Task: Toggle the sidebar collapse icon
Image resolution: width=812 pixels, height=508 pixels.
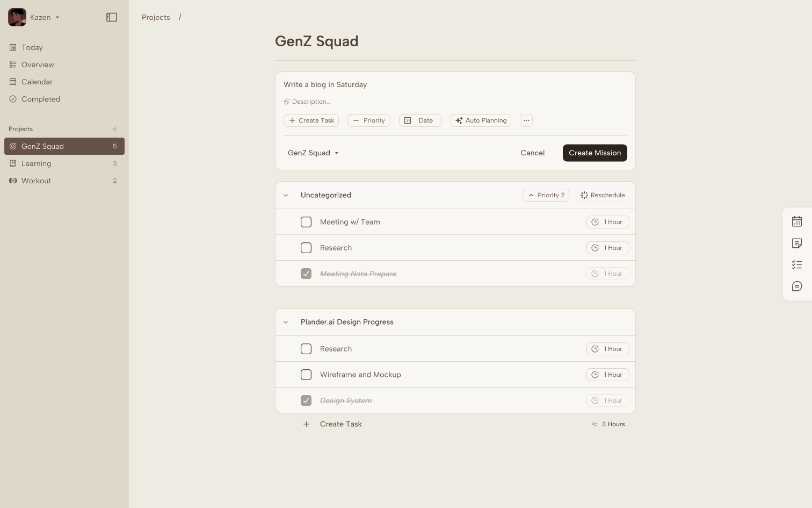Action: click(112, 17)
